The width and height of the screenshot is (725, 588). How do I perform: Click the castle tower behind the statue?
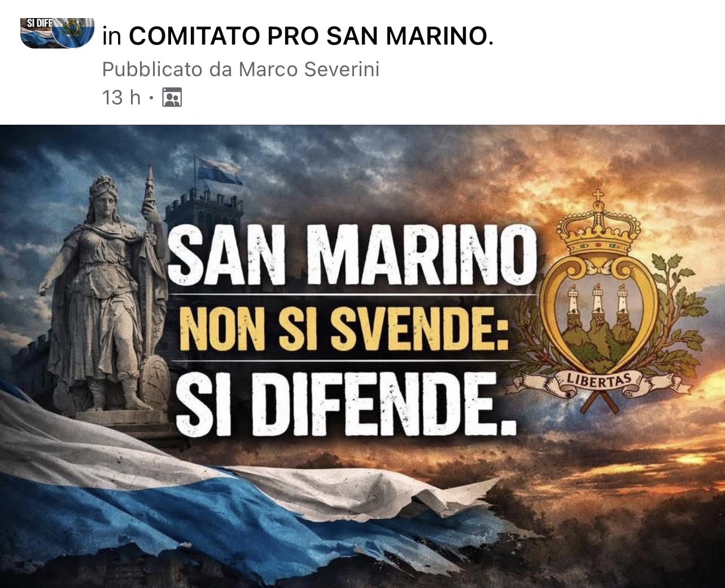[204, 216]
